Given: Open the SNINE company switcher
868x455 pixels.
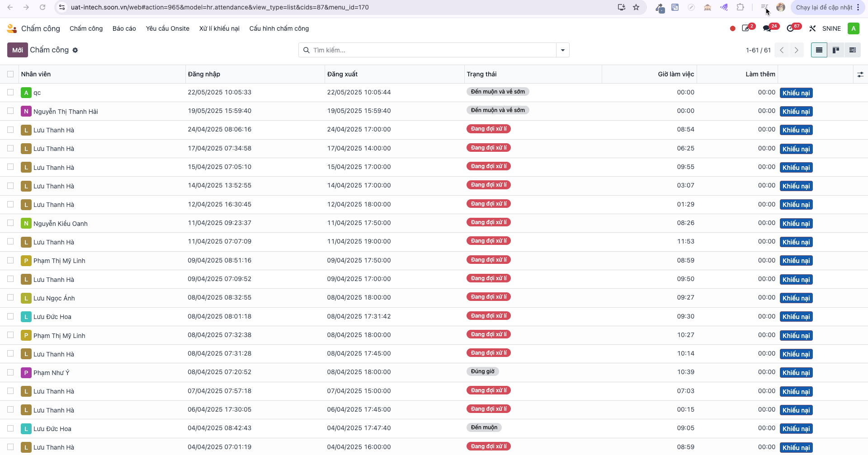Looking at the screenshot, I should coord(831,28).
